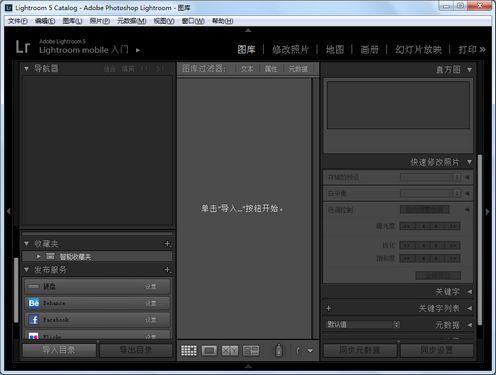Open Lightroom mobile 入门 arrow
496x375 pixels.
[138, 50]
